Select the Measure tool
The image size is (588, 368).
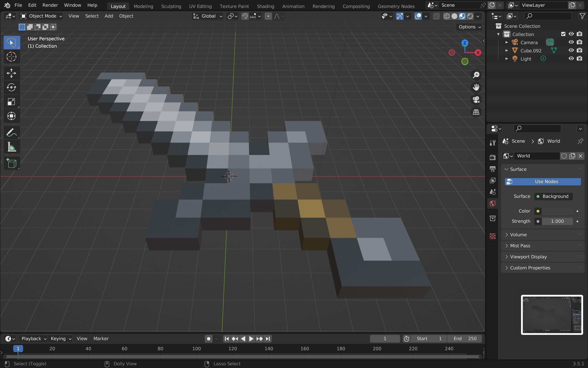click(12, 147)
